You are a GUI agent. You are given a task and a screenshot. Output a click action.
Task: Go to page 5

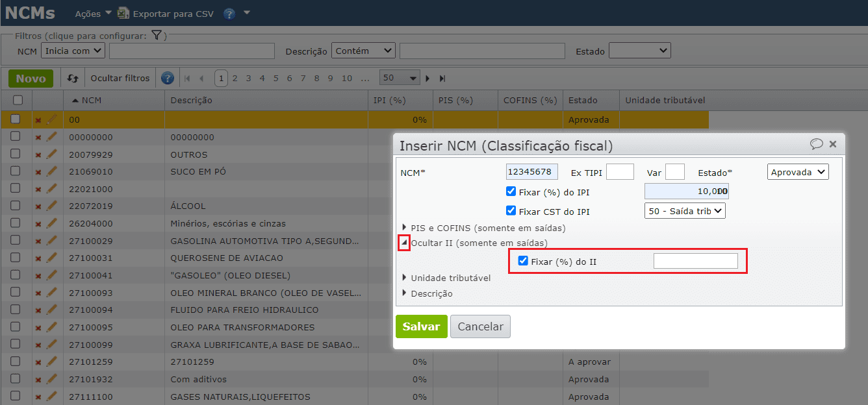click(275, 79)
